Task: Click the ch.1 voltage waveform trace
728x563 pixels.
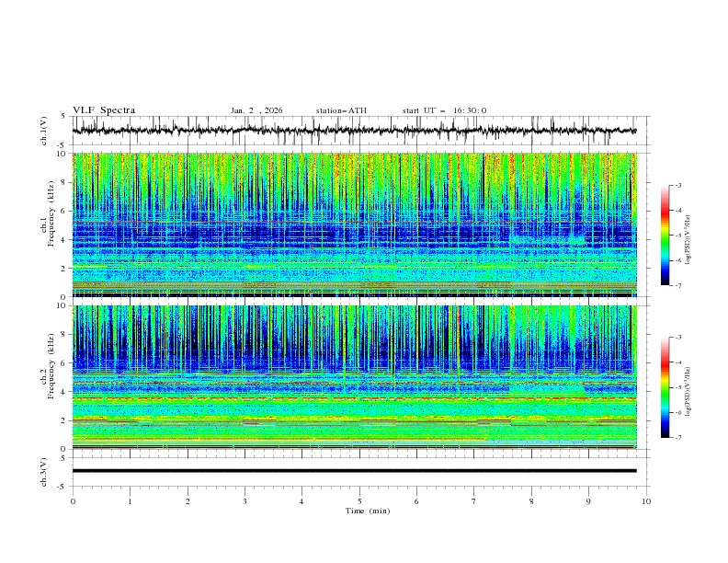Action: (x=354, y=131)
